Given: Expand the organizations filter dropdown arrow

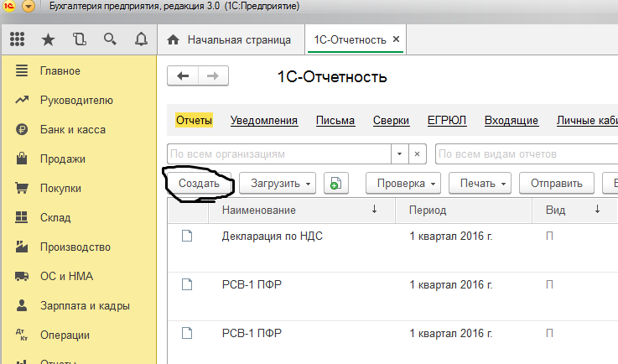Looking at the screenshot, I should pyautogui.click(x=400, y=153).
